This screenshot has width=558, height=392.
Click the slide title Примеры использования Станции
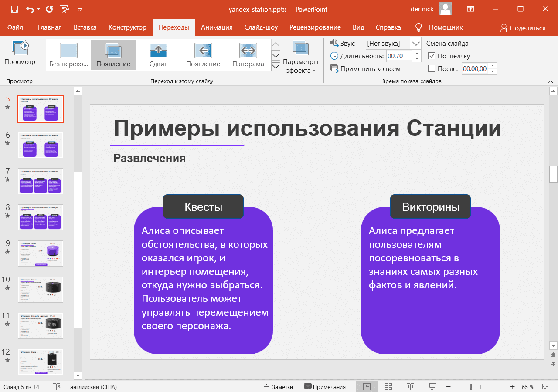coord(307,129)
